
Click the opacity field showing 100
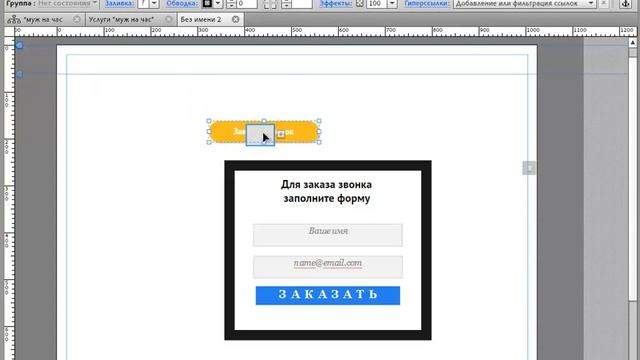click(376, 4)
